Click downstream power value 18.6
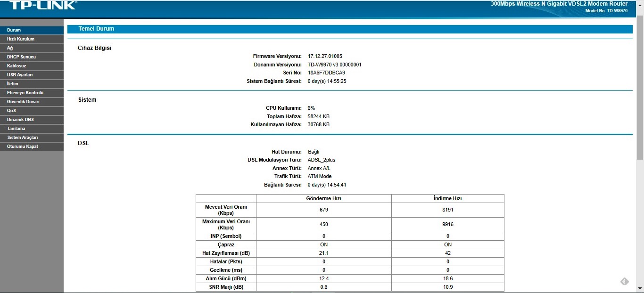This screenshot has height=293, width=644. click(448, 279)
